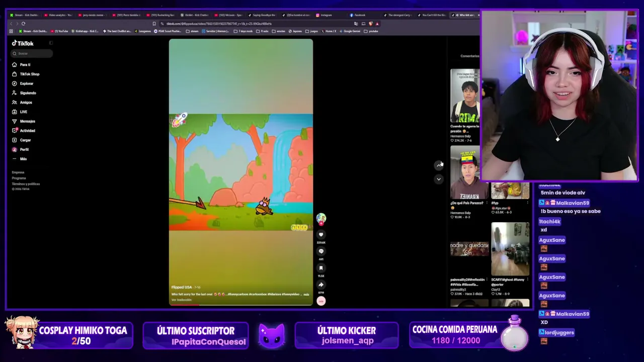Like the TikTok video with heart icon
This screenshot has width=644, height=362.
tap(321, 234)
